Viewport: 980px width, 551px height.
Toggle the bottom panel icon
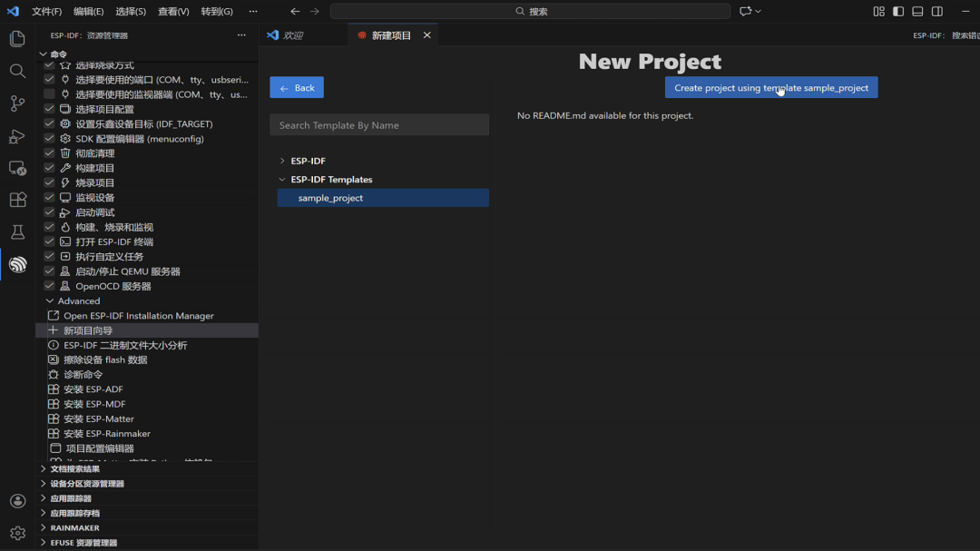917,11
